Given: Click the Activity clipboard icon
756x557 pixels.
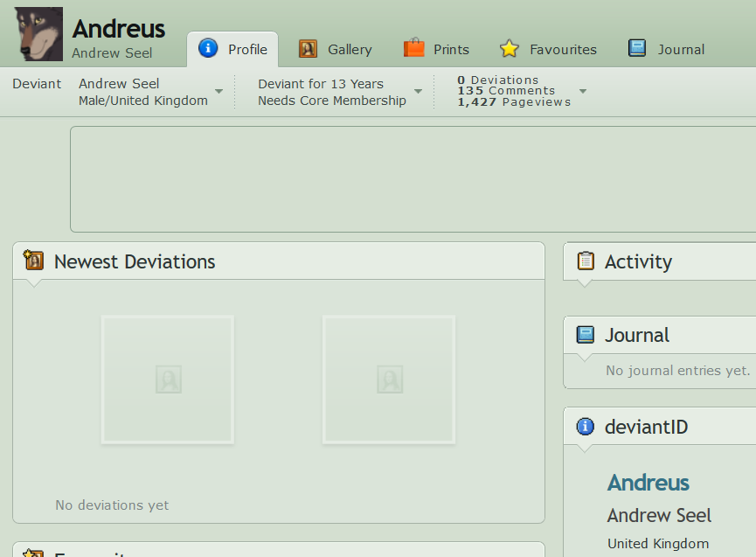Looking at the screenshot, I should [586, 261].
